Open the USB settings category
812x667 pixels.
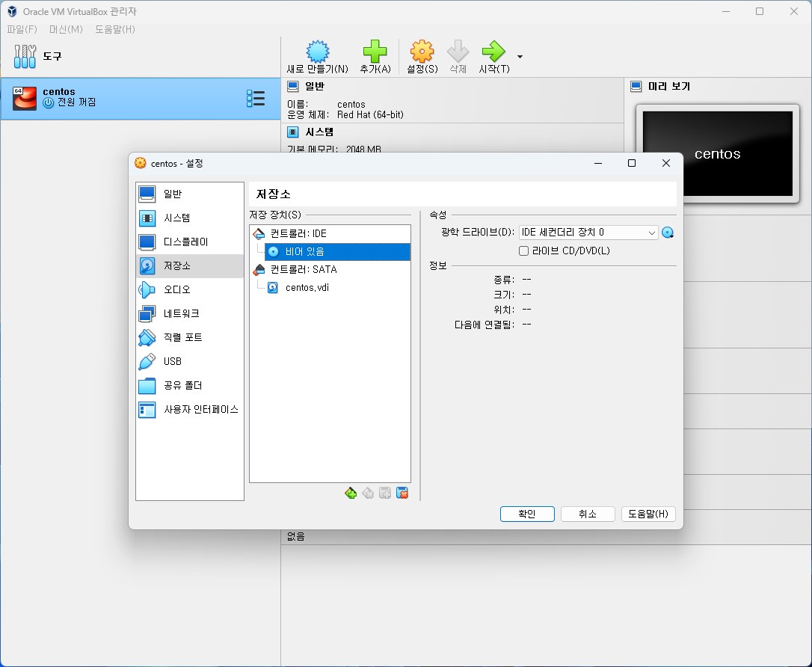point(189,361)
